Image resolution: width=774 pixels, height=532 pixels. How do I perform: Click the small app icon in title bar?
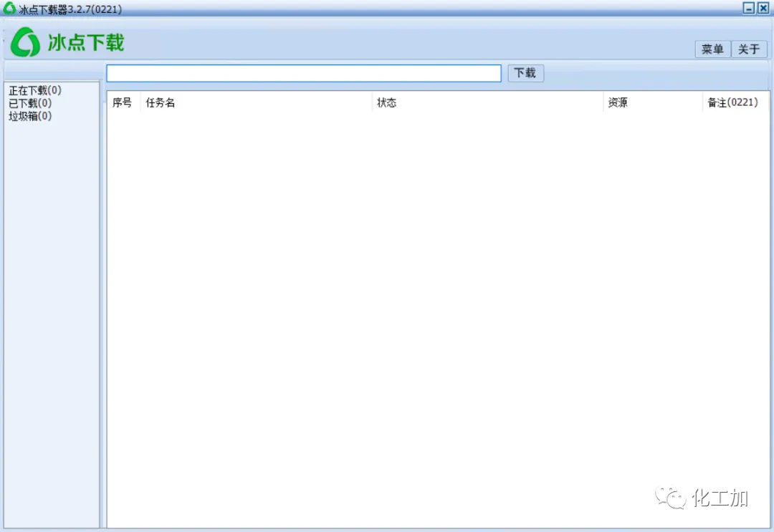(9, 8)
